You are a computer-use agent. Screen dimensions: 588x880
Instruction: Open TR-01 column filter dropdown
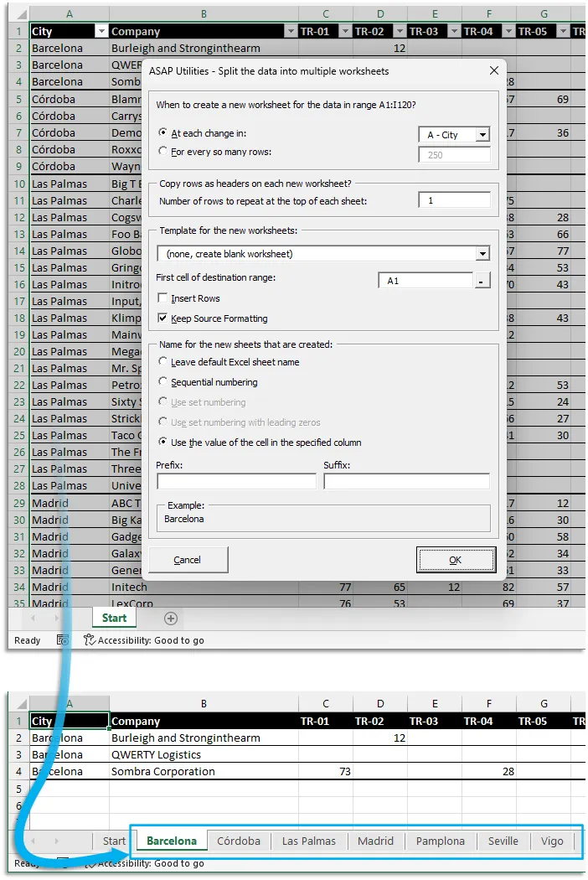tap(345, 32)
